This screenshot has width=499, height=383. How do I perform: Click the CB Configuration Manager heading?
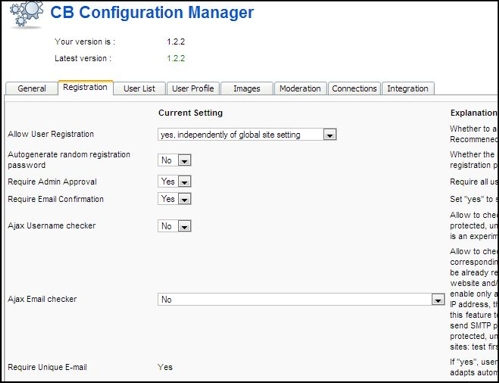pyautogui.click(x=152, y=13)
